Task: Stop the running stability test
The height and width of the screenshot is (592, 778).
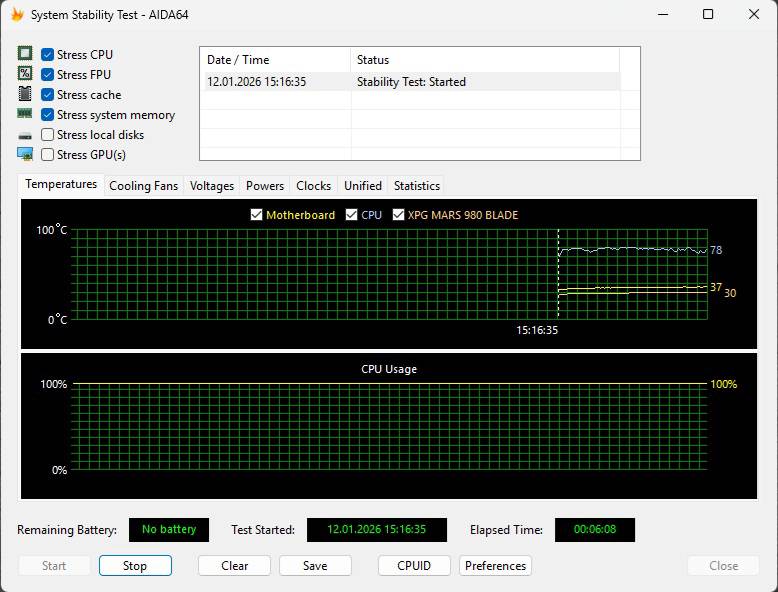Action: (135, 566)
